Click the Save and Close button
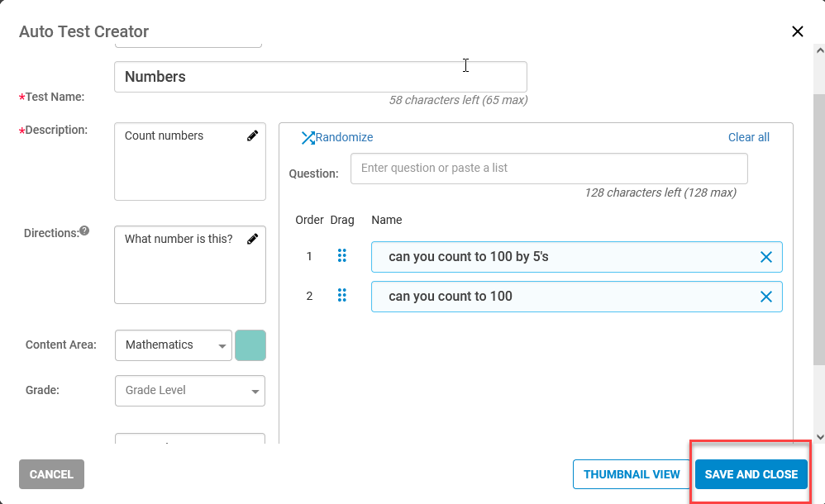Image resolution: width=825 pixels, height=504 pixels. [751, 474]
